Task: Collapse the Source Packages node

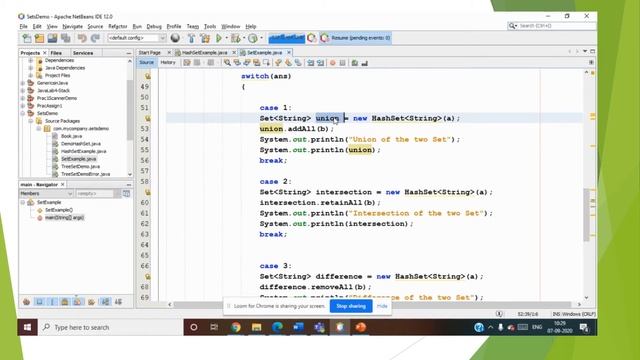Action: point(31,121)
